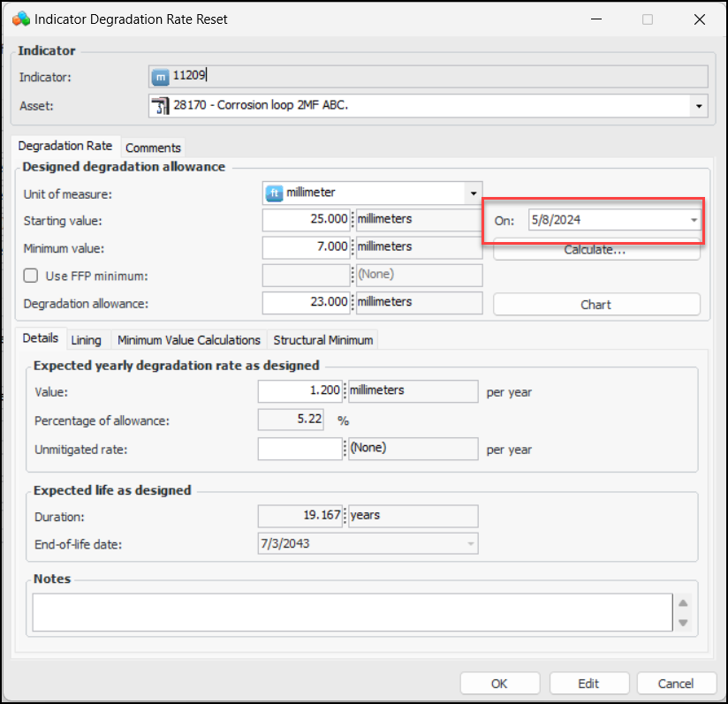Click the Edit button
This screenshot has width=728, height=704.
(x=588, y=683)
